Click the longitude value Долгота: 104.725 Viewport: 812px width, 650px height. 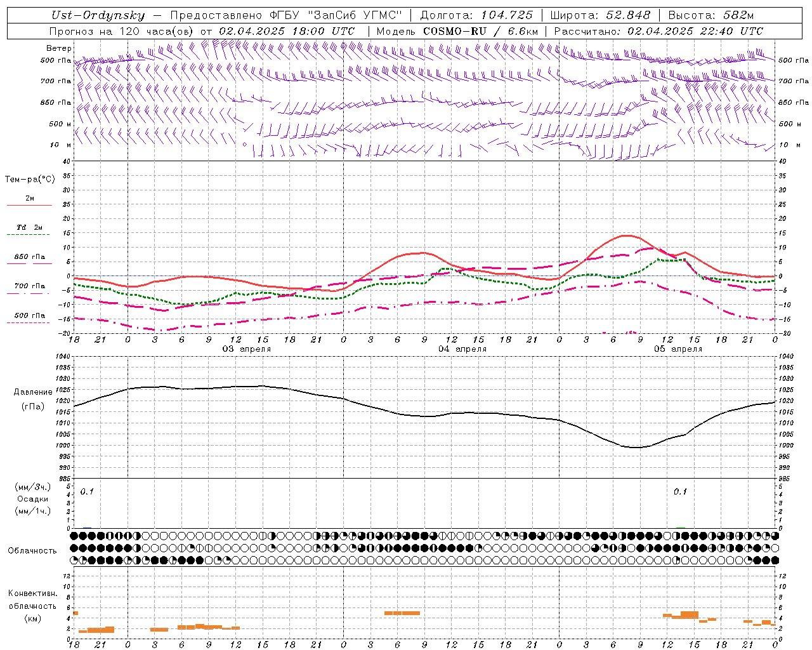476,16
